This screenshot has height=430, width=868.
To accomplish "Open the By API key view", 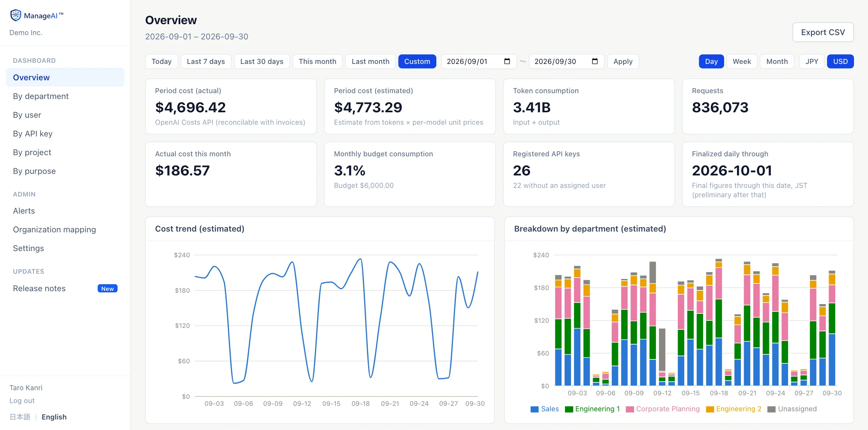I will tap(65, 133).
